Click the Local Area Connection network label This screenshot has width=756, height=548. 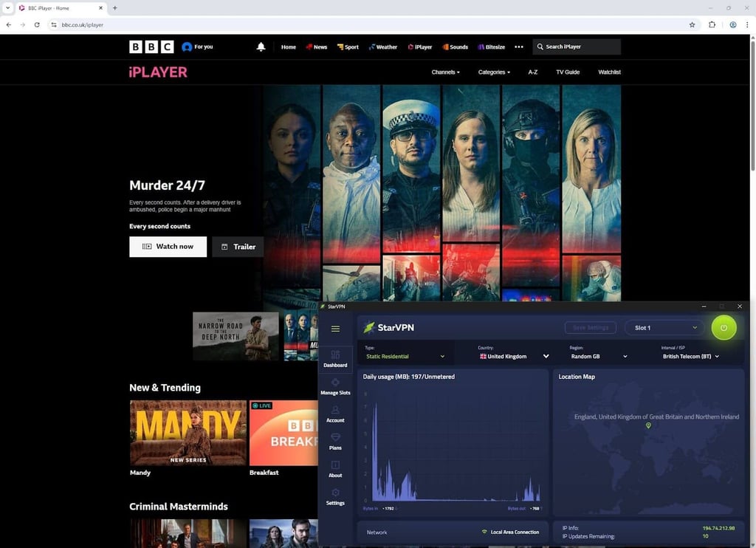pyautogui.click(x=515, y=532)
